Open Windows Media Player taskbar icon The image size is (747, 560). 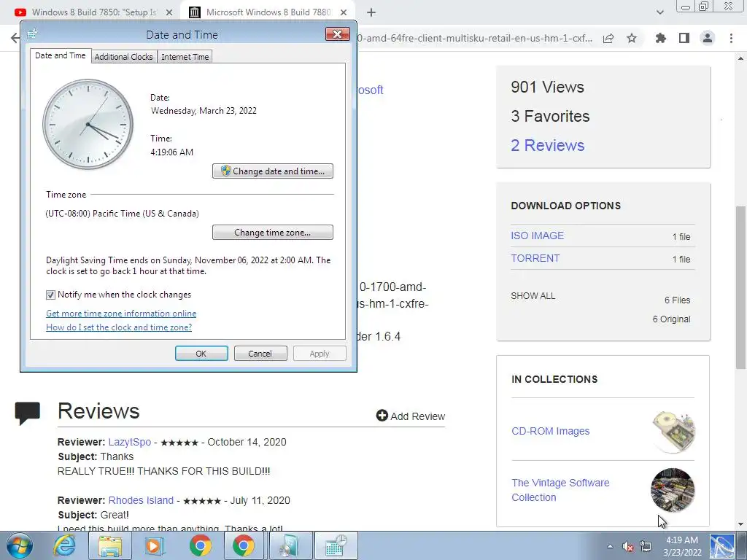[153, 545]
